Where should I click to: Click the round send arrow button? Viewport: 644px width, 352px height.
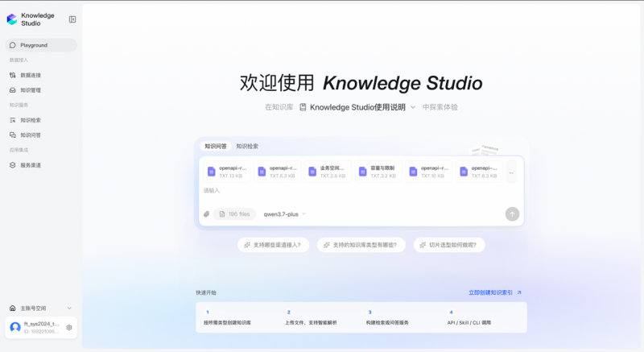point(512,214)
